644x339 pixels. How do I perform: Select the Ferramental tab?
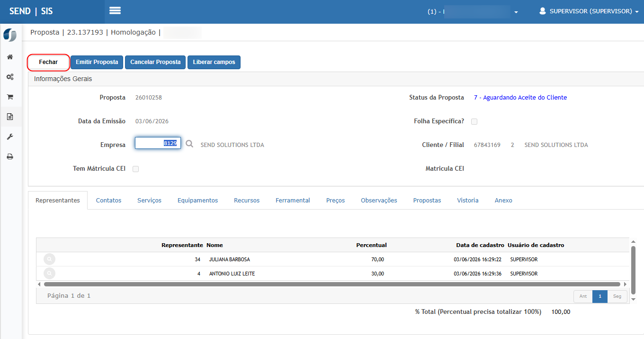pos(293,201)
